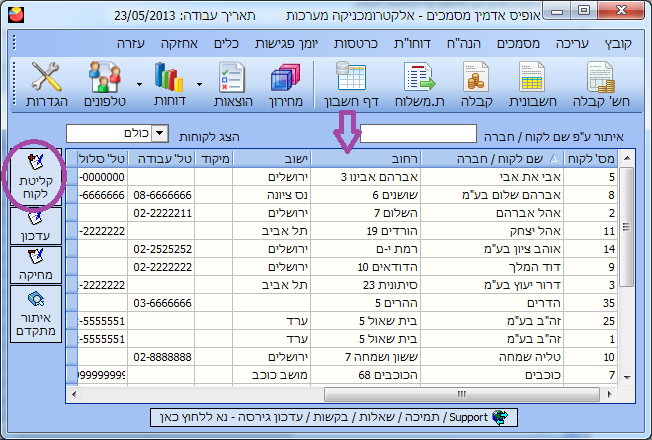Image resolution: width=652 pixels, height=440 pixels.
Task: Click the איתור מתקדם advanced search button
Action: 36,314
